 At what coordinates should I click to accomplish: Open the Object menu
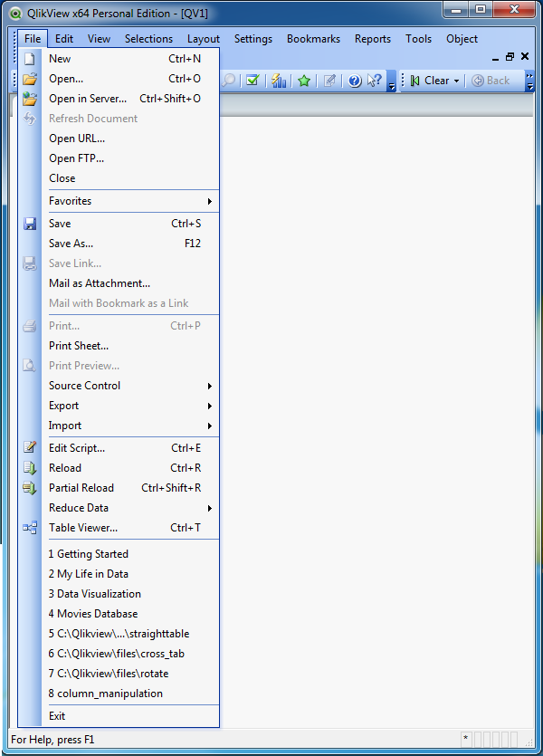point(462,39)
